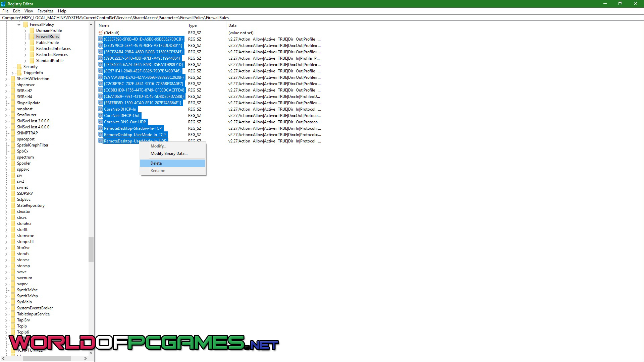The height and width of the screenshot is (362, 644).
Task: Click the (Default) value string icon
Action: [x=100, y=33]
